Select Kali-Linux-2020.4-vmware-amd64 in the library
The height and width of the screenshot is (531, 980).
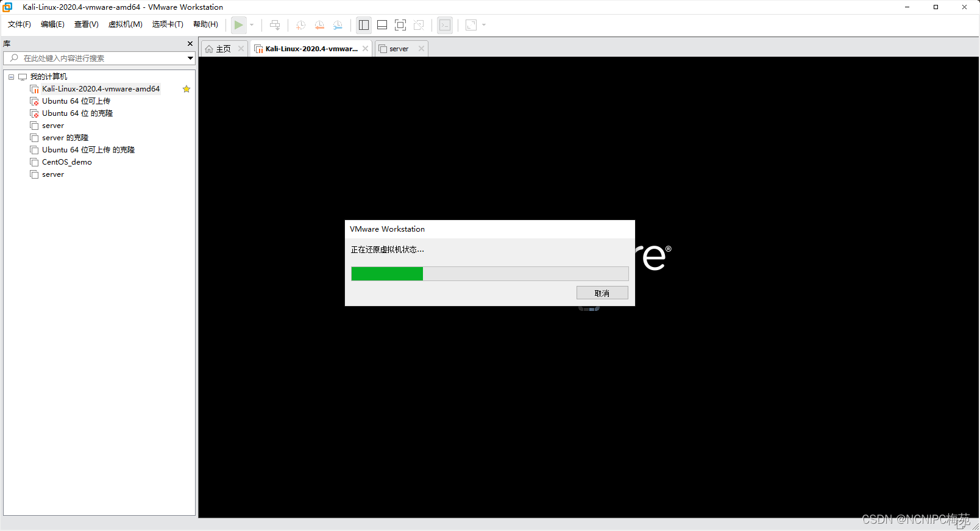(x=101, y=89)
